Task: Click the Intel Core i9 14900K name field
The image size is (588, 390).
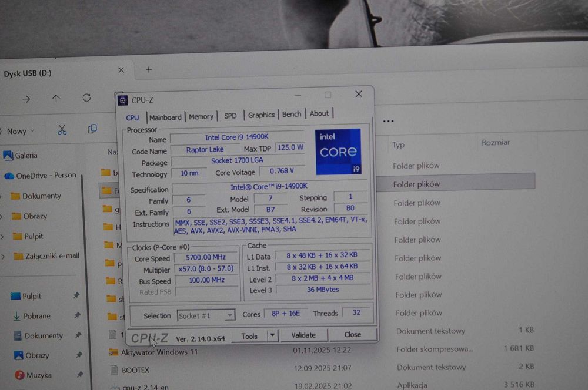Action: click(x=236, y=137)
